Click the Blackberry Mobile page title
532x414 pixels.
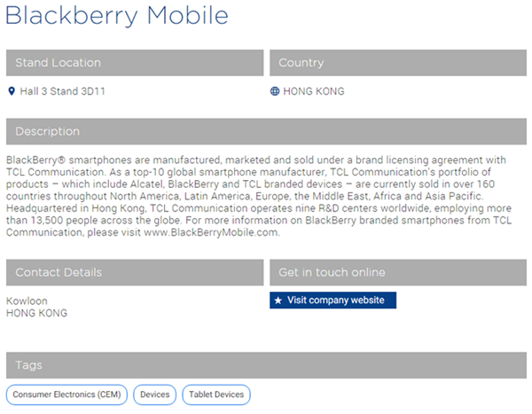click(x=117, y=16)
